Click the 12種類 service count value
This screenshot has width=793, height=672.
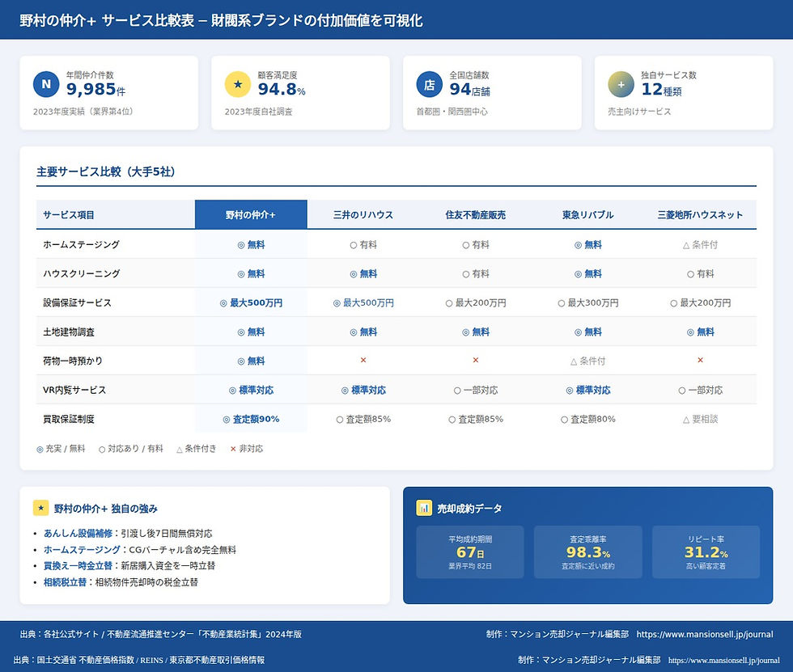(662, 90)
